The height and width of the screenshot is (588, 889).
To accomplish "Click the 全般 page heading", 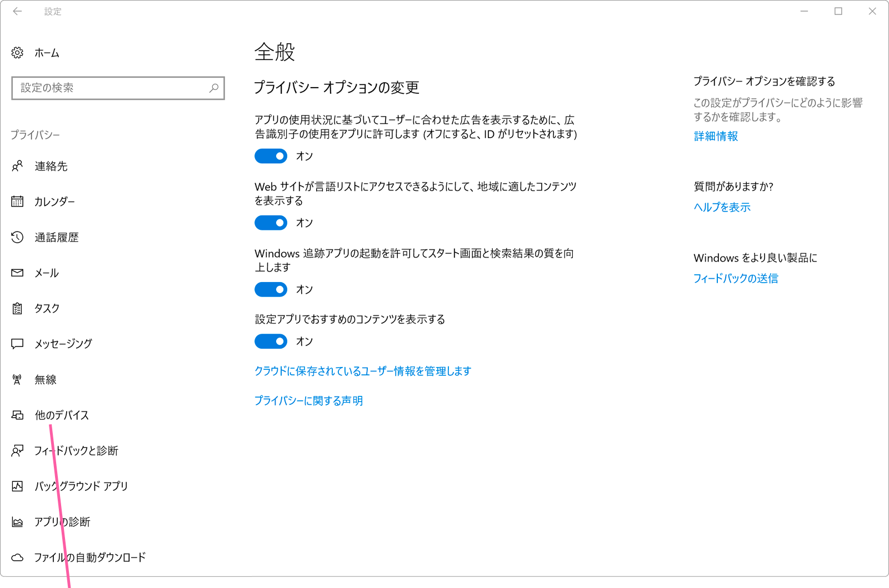I will coord(274,52).
